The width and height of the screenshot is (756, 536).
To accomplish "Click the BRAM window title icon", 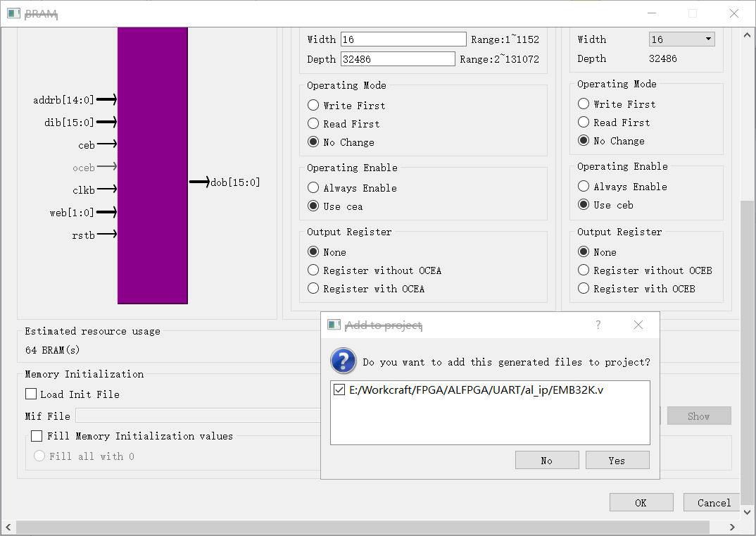I will pyautogui.click(x=13, y=13).
